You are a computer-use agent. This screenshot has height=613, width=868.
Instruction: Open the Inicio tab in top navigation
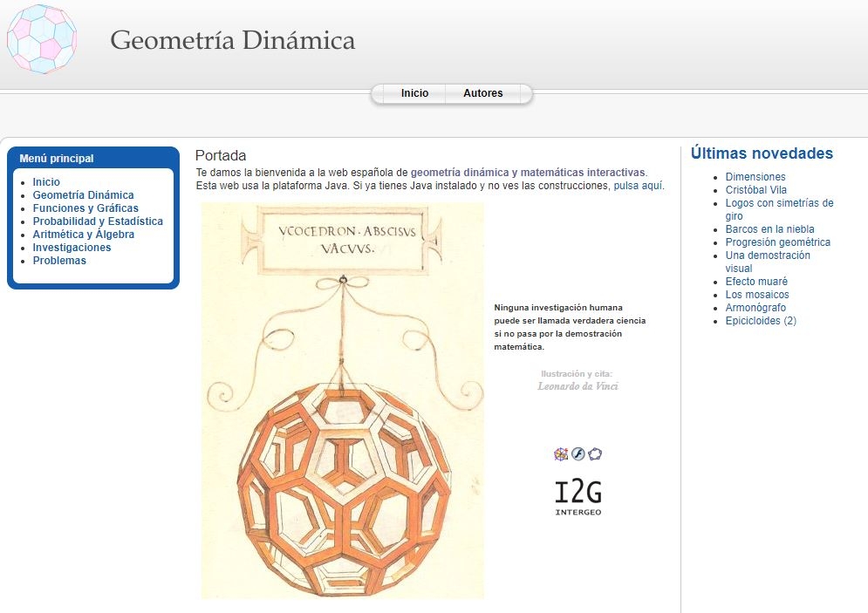(414, 93)
